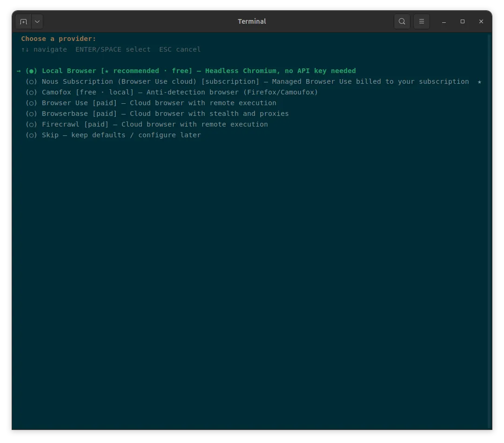The width and height of the screenshot is (504, 443).
Task: Click 'Headless Chromium, no API key needed' text
Action: point(281,71)
